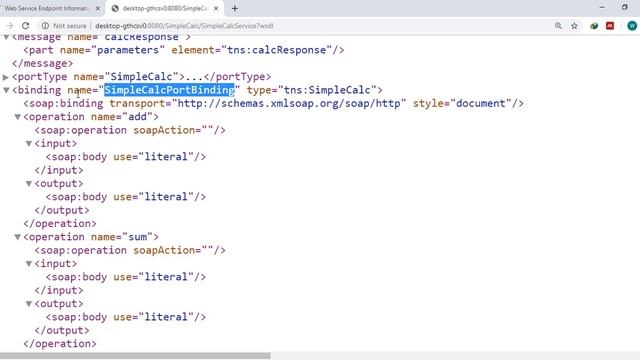Viewport: 640px width, 360px height.
Task: Switch to Web Service Endpoint Information tab
Action: 46,8
